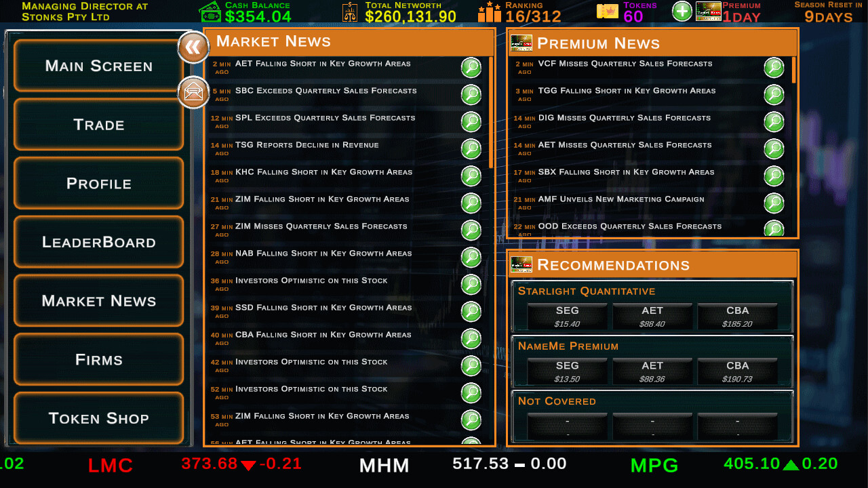
Task: Click AET $88.40 recommendation from Starlight Quantitative
Action: [x=652, y=315]
